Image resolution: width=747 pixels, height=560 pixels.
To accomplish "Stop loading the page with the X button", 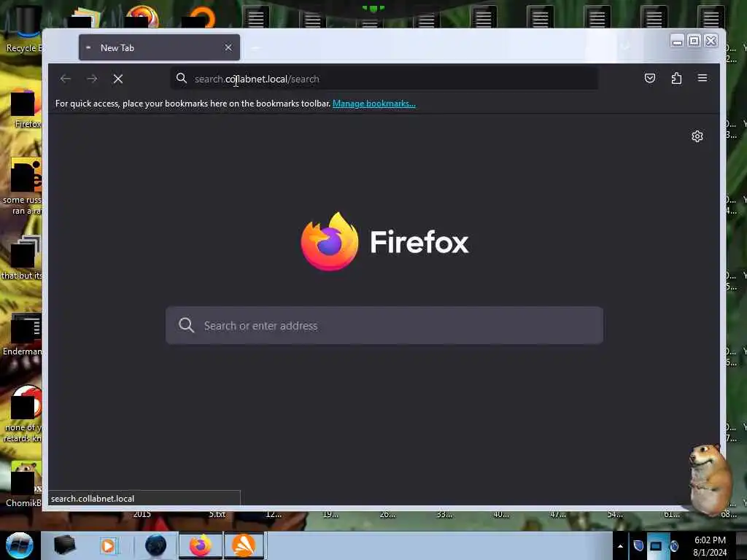I will pos(118,79).
